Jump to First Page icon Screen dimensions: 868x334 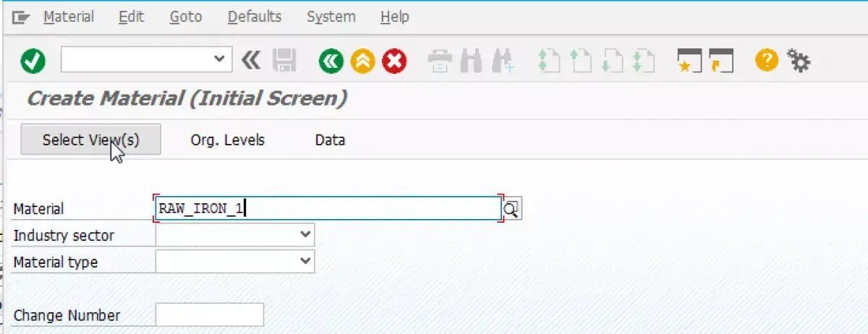tap(549, 61)
